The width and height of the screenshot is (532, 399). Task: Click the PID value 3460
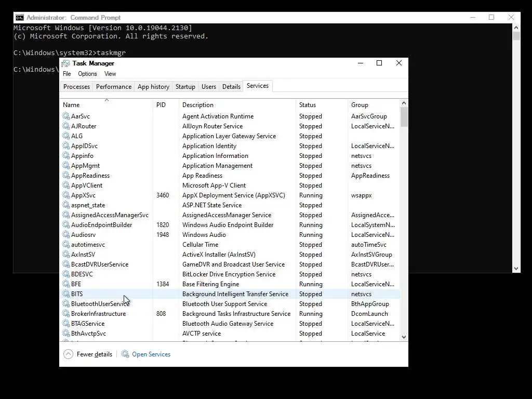[163, 195]
